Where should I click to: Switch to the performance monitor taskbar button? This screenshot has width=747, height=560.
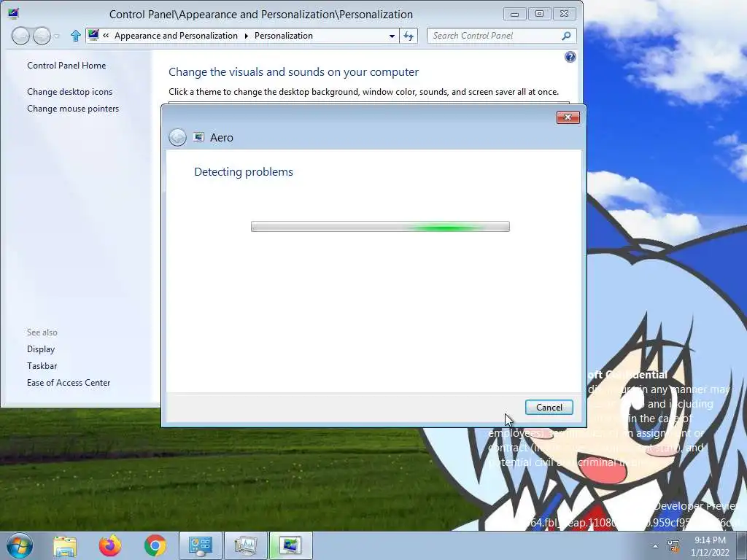[246, 545]
